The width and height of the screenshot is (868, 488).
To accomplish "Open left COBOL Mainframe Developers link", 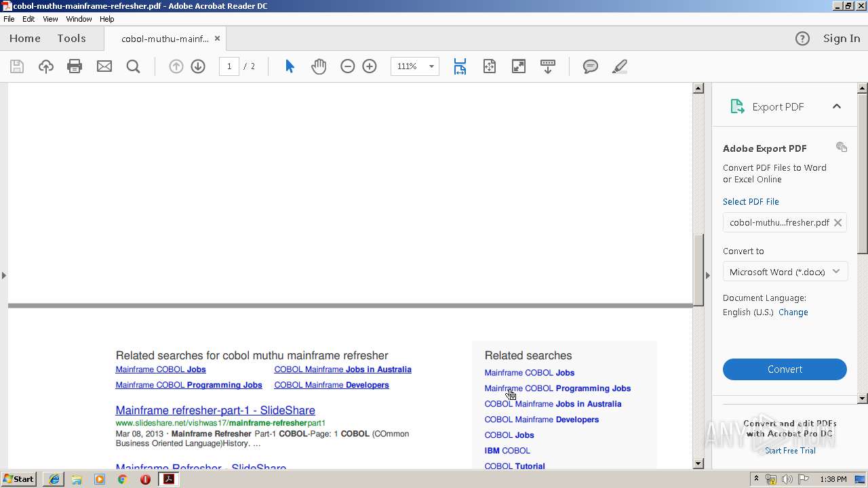I will point(332,385).
